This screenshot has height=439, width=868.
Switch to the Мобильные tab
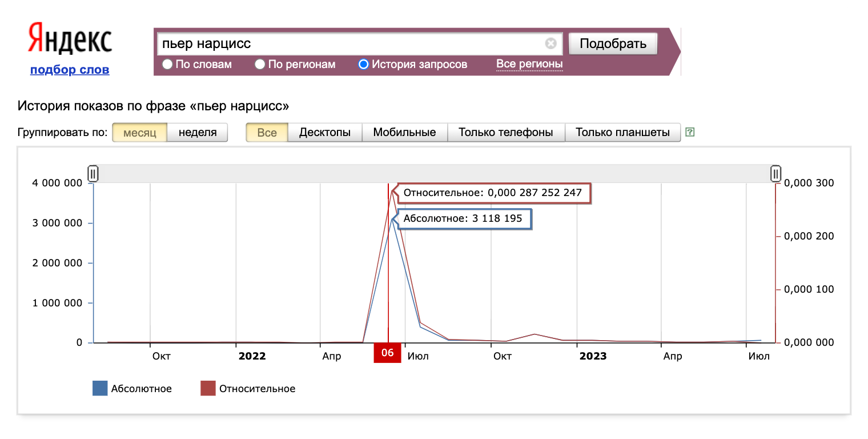pyautogui.click(x=404, y=133)
